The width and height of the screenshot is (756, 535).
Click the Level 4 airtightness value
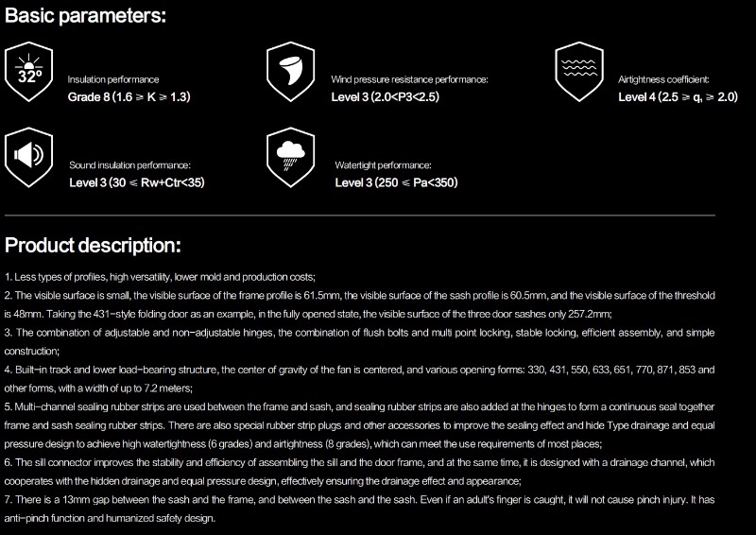click(678, 97)
